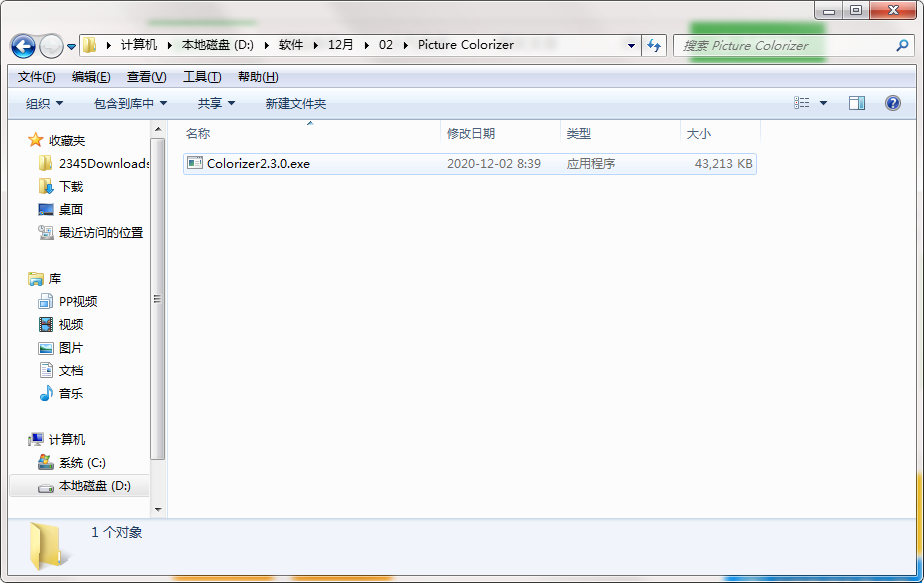Viewport: 924px width, 583px height.
Task: Click the folder icon in address bar
Action: [x=90, y=45]
